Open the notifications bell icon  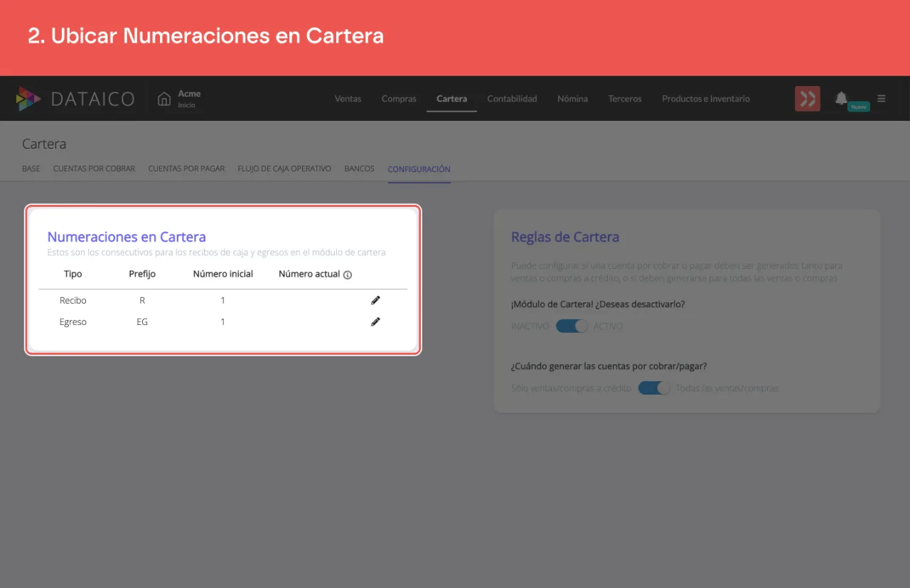(842, 98)
